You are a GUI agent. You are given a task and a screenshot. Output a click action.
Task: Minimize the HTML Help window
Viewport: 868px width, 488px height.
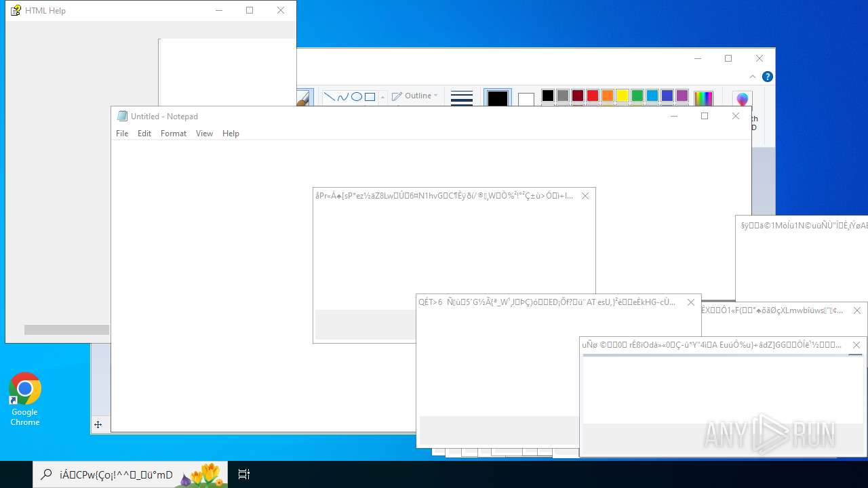click(218, 10)
